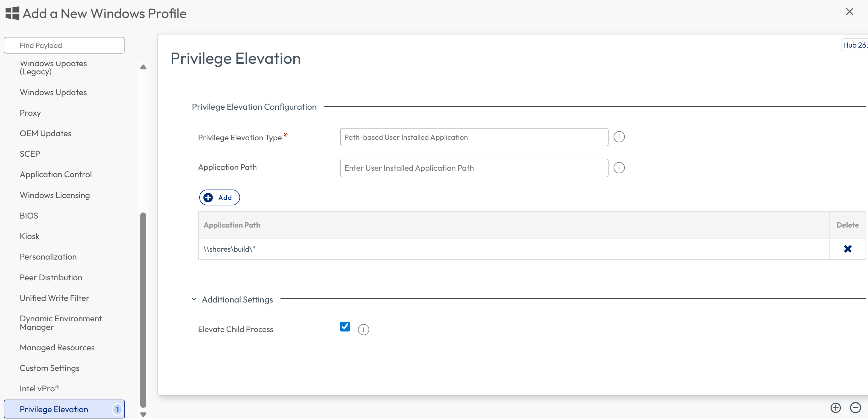Click the Hub 26 version label

(855, 45)
